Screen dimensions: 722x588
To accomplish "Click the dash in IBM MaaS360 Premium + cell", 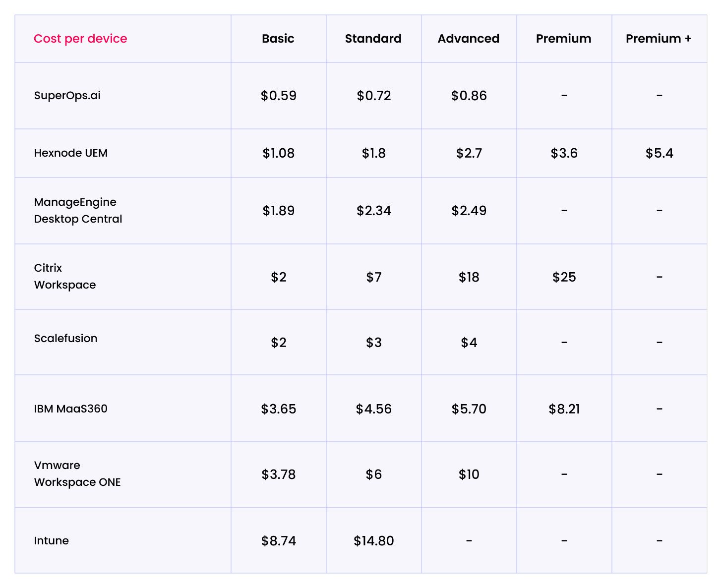I will click(x=660, y=409).
